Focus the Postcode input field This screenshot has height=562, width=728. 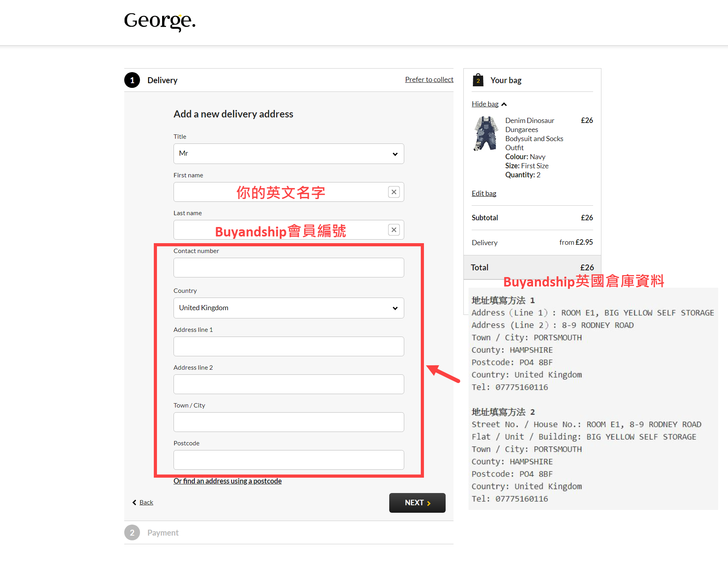(x=289, y=460)
